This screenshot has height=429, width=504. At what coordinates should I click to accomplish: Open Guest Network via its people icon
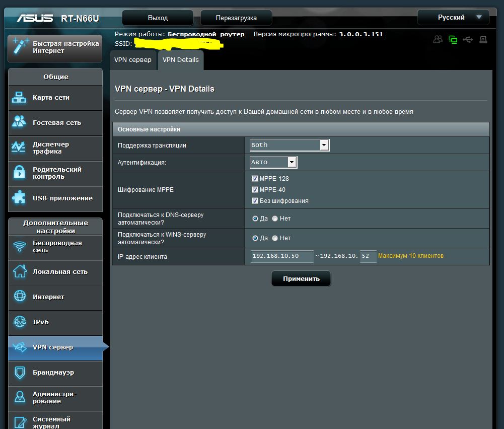[x=20, y=122]
